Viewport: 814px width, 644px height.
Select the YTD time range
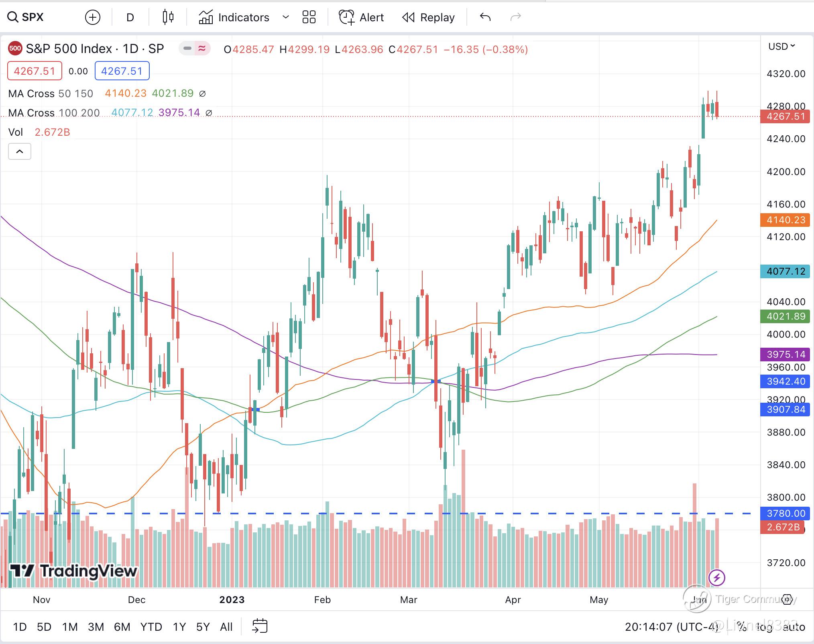click(x=151, y=627)
